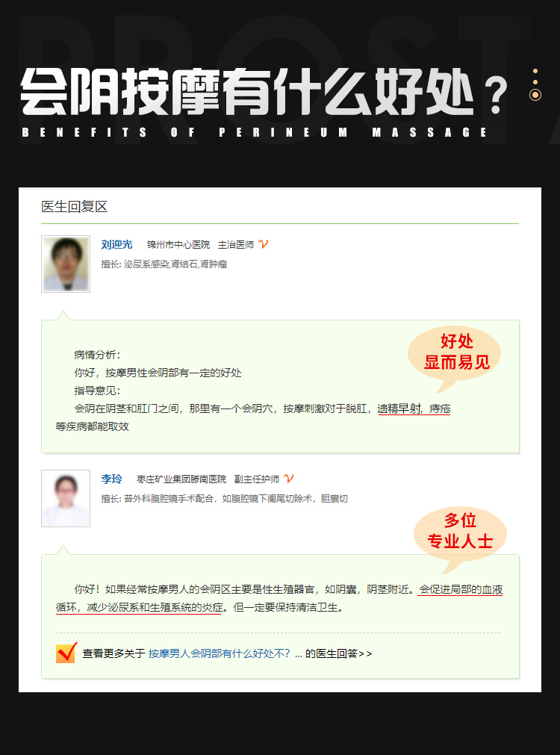Screen dimensions: 560x755
Task: Click the red checkmark icon before 查看更多关于
Action: coord(66,653)
